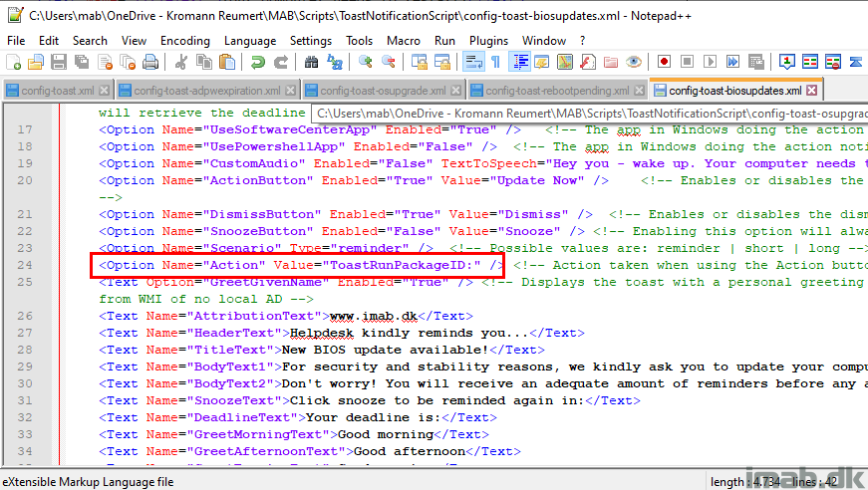Close all documents using Close All icon
The width and height of the screenshot is (868, 490).
tap(128, 62)
